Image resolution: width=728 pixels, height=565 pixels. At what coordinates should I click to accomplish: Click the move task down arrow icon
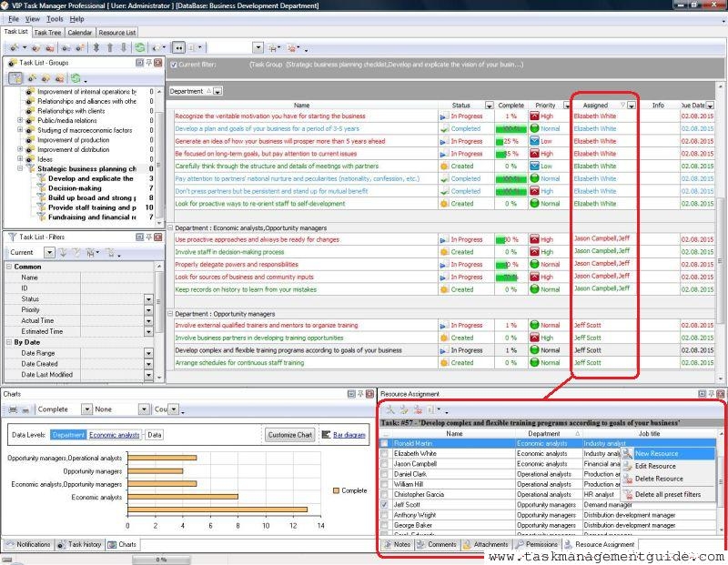tap(124, 47)
